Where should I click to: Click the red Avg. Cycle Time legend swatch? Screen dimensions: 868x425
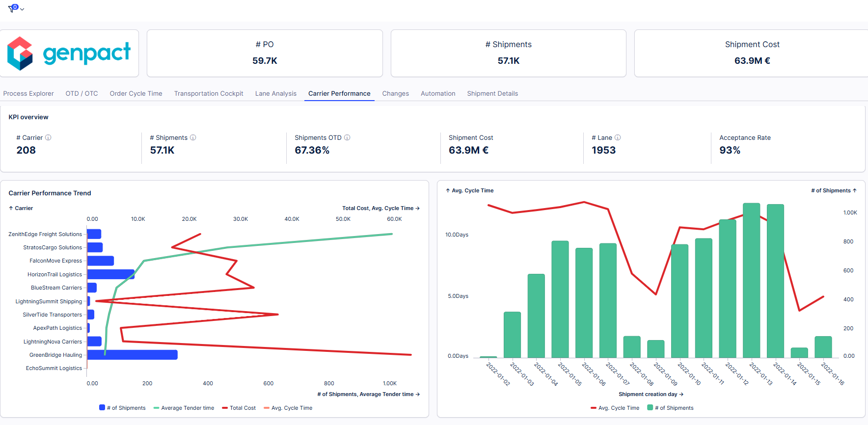pyautogui.click(x=594, y=408)
